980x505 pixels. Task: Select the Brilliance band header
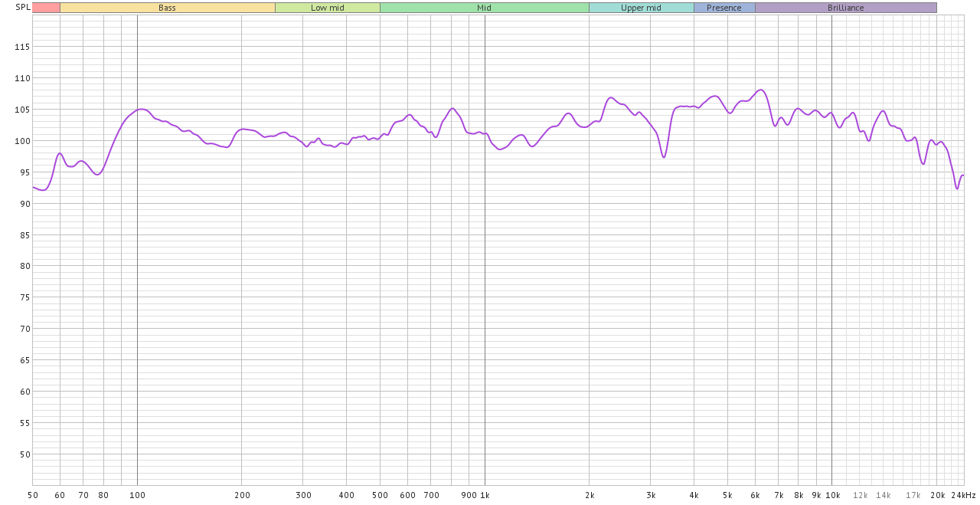coord(845,8)
